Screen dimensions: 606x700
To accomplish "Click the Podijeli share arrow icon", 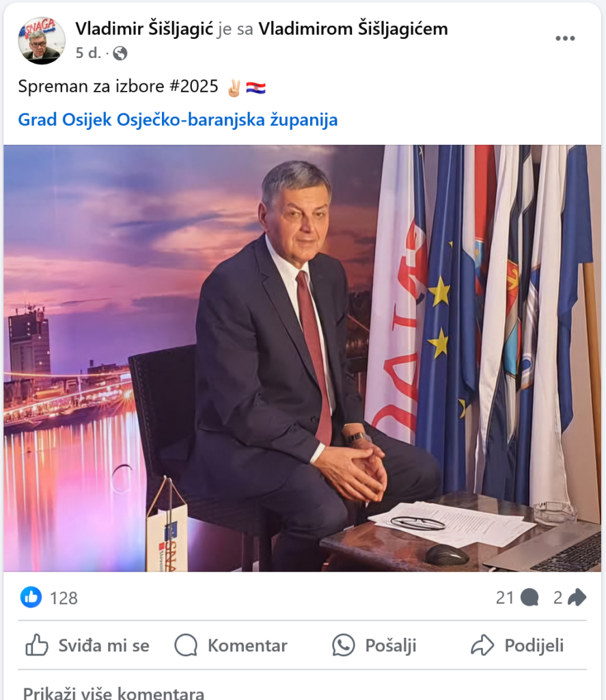I will (482, 645).
